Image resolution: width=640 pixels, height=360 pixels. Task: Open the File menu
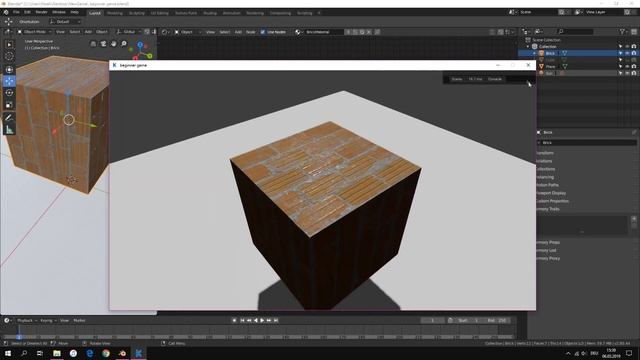coord(16,12)
